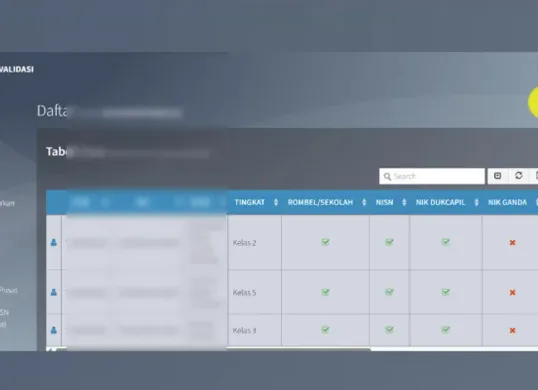
Task: Click the green NISN checkmark in Kelas 2 row
Action: [389, 242]
